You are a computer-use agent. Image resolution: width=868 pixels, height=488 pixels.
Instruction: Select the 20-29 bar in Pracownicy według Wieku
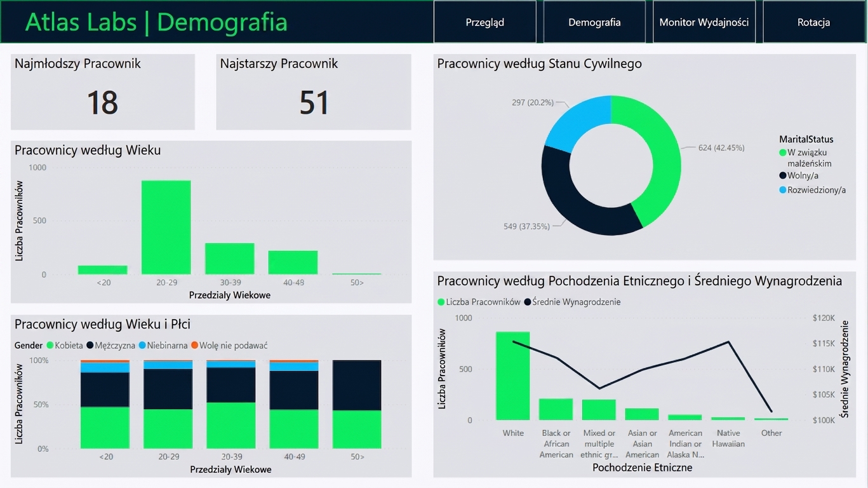point(166,227)
